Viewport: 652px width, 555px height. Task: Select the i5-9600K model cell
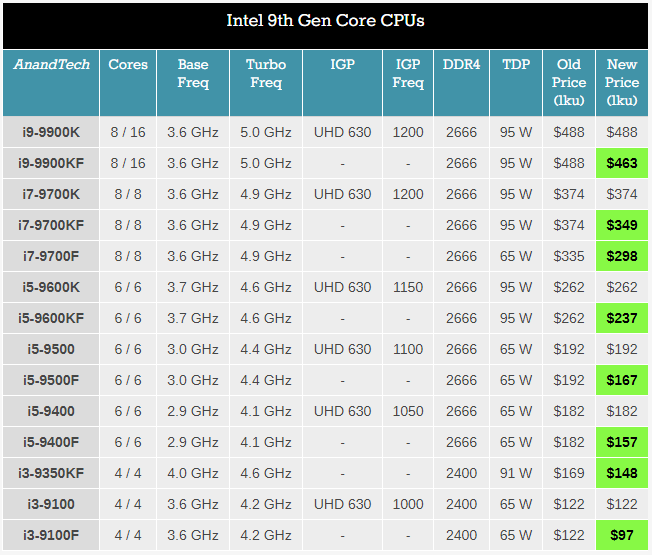pyautogui.click(x=51, y=287)
